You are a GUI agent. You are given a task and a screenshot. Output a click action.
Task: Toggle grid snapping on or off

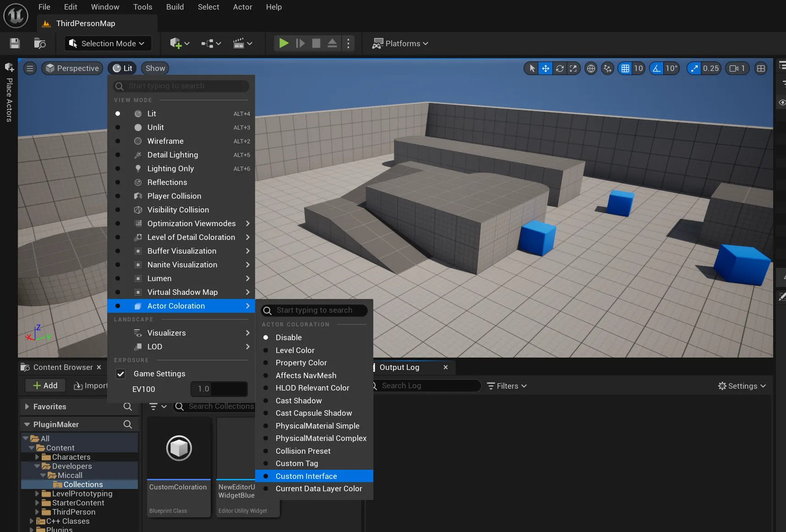(x=625, y=68)
